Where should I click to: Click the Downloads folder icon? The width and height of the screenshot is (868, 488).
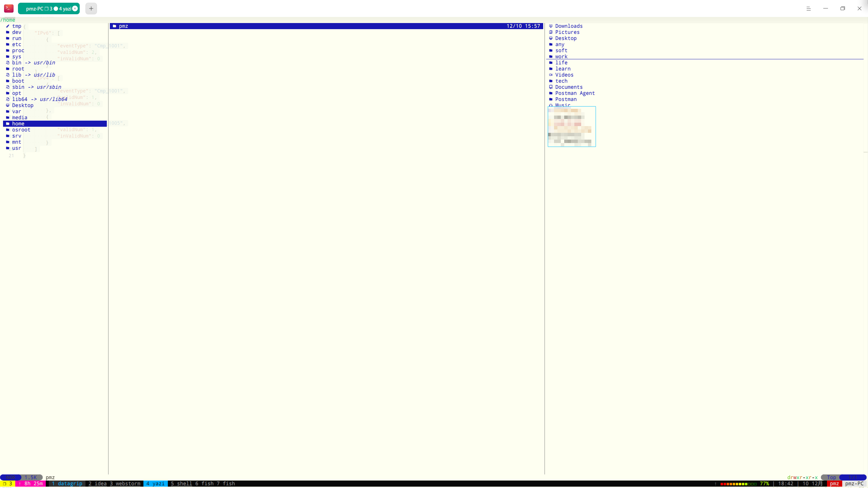(551, 26)
